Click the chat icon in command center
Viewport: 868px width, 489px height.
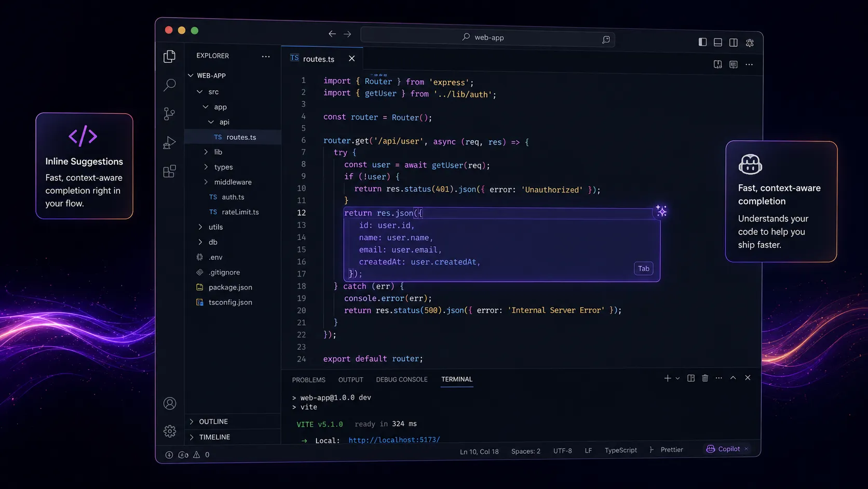tap(606, 39)
